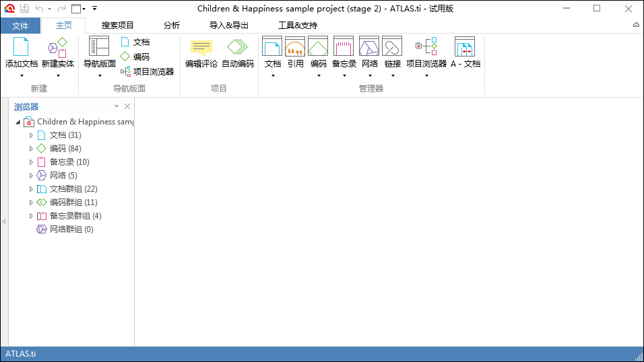Expand the 文档群组 (22) tree node
644x362 pixels.
pos(31,189)
